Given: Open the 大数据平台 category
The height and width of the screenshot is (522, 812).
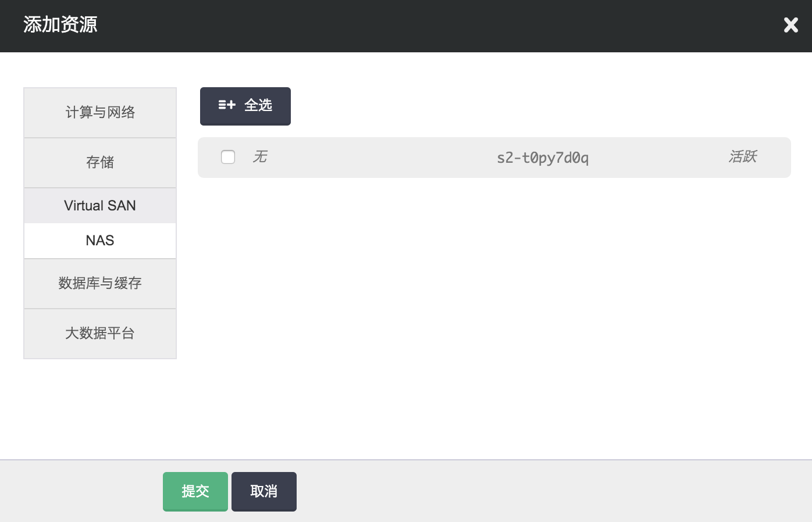Looking at the screenshot, I should [x=100, y=334].
